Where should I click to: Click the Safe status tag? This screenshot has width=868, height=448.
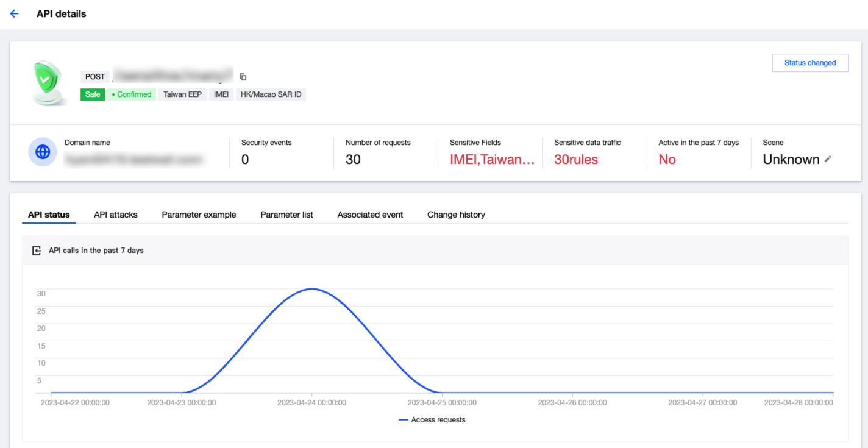(x=93, y=94)
